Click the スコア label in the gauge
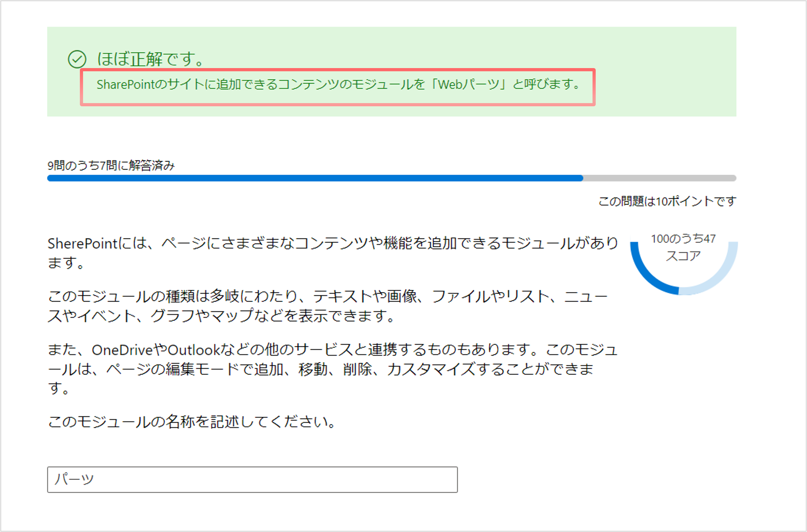This screenshot has height=532, width=807. [x=683, y=256]
